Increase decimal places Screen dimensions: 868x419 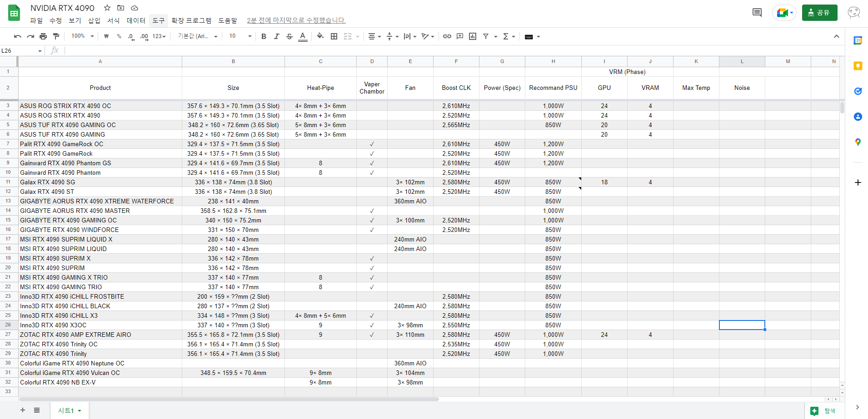point(144,36)
